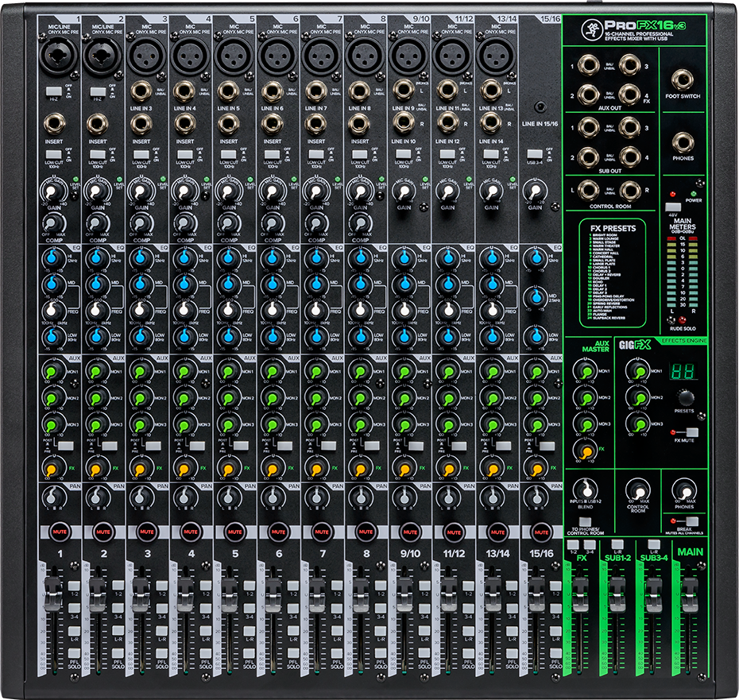Click the CONTROL ROOM level knob

638,490
